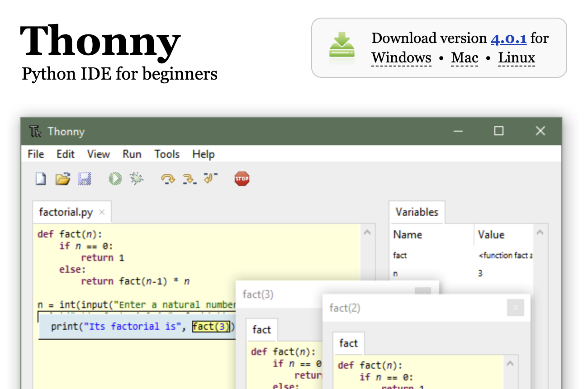Click the Linux download link
Viewport: 588px width, 389px height.
pos(517,58)
